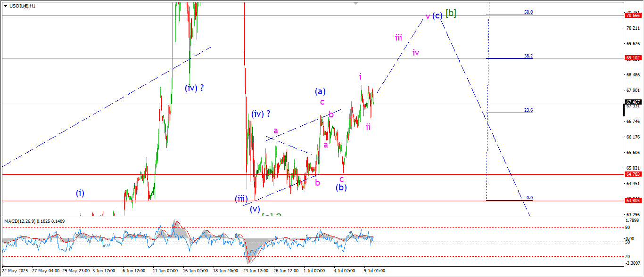The height and width of the screenshot is (277, 644).
Task: Click the 38.2 Fibonacci level label
Action: click(528, 56)
